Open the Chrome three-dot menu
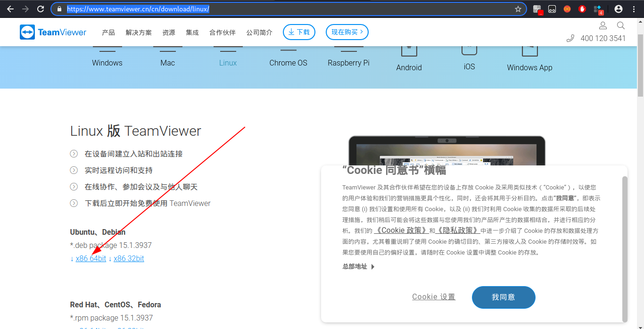This screenshot has height=329, width=644. [634, 9]
